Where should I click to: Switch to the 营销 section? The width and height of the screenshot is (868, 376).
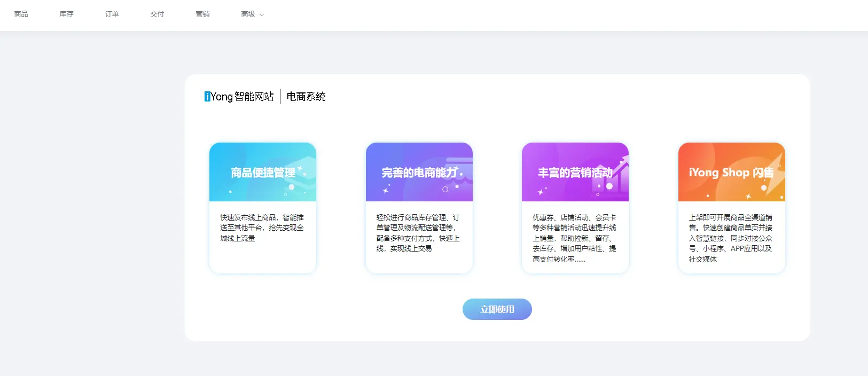coord(203,14)
